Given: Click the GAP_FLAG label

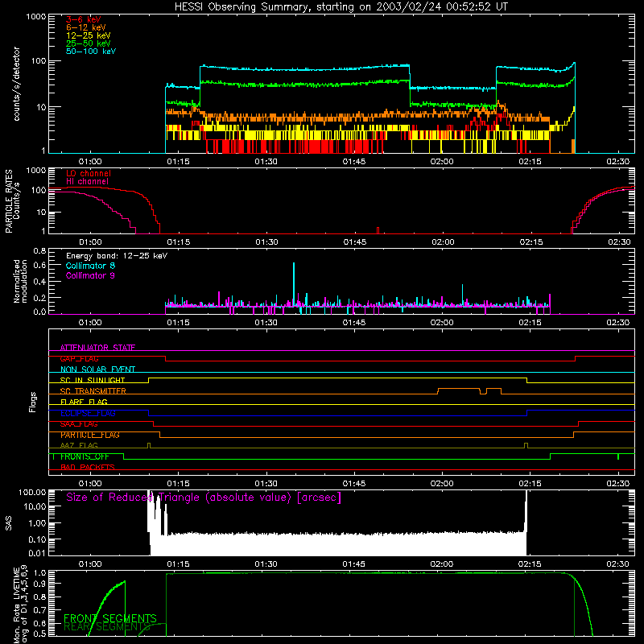Looking at the screenshot, I should [x=79, y=359].
